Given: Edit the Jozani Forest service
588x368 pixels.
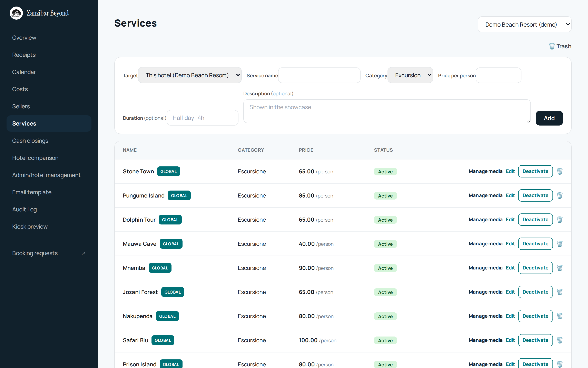Looking at the screenshot, I should (510, 292).
